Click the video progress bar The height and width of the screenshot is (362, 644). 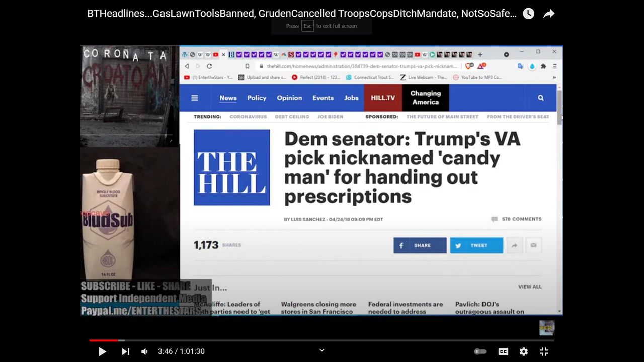pos(322,340)
